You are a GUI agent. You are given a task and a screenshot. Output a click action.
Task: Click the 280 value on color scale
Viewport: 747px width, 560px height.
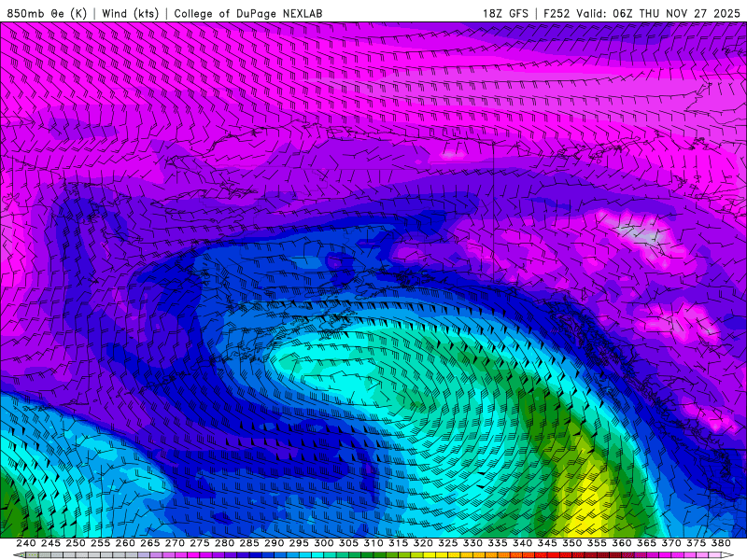(224, 543)
